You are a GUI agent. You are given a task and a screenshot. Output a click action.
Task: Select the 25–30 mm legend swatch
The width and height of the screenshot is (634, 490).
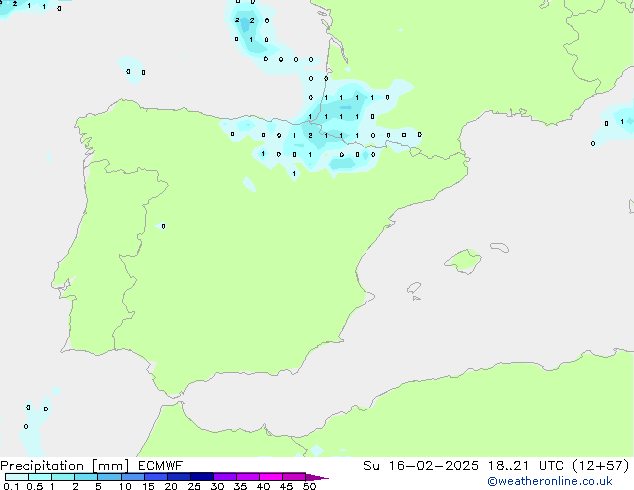[201, 477]
